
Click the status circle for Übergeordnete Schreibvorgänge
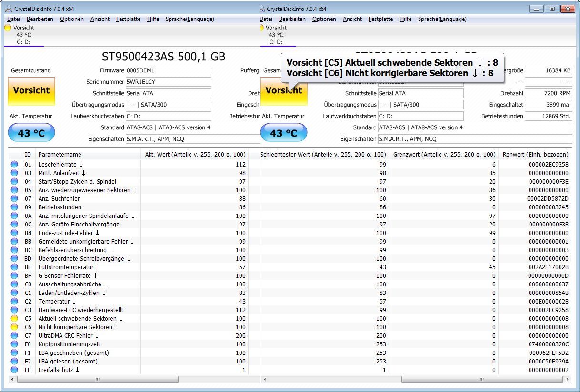point(14,259)
